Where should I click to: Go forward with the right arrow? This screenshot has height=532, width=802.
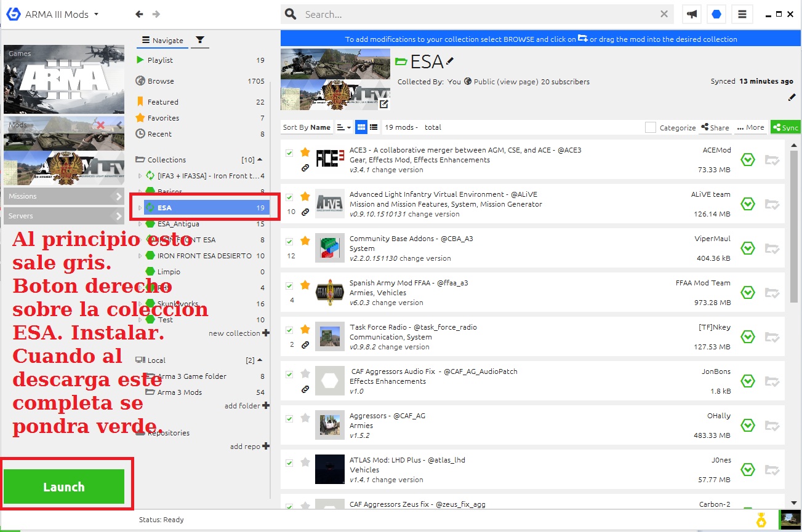156,14
